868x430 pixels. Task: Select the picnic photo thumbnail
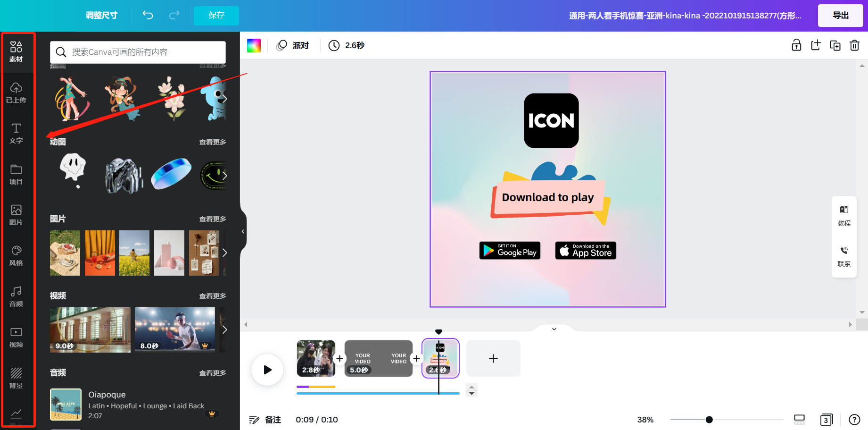tap(65, 253)
